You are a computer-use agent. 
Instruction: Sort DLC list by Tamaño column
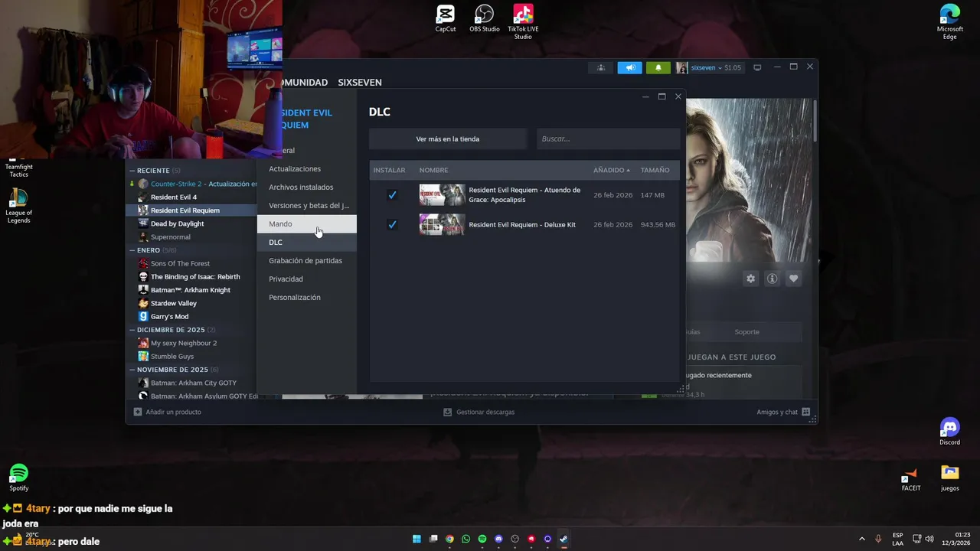click(x=655, y=170)
